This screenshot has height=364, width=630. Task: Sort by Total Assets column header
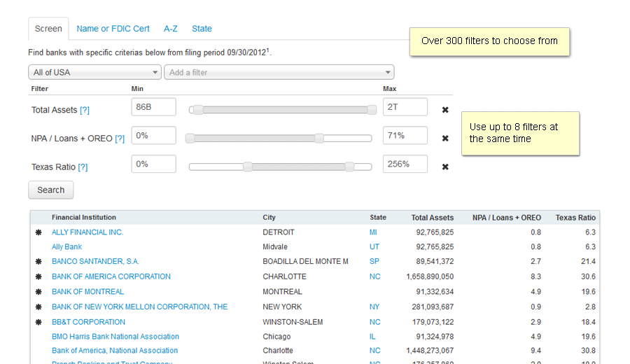point(432,218)
